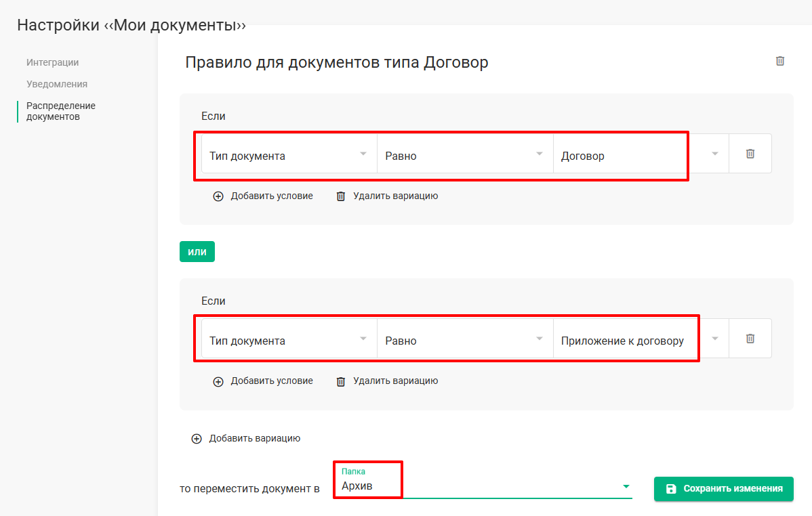Add condition to the first variation

(x=263, y=196)
